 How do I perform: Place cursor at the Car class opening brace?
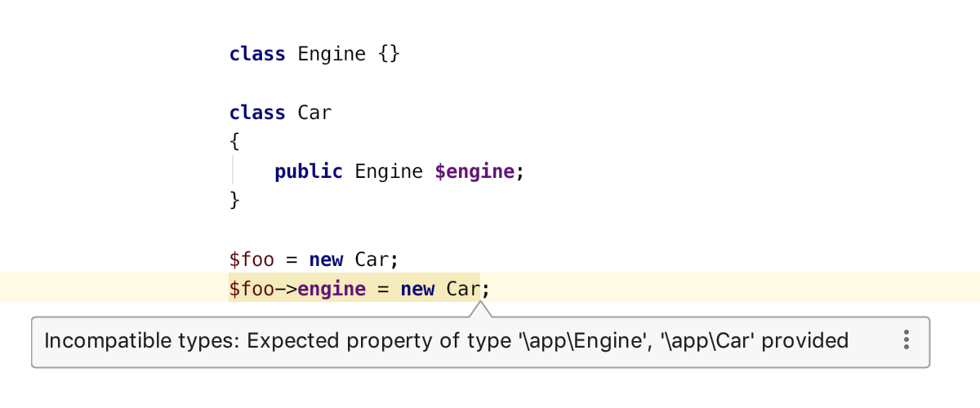235,142
